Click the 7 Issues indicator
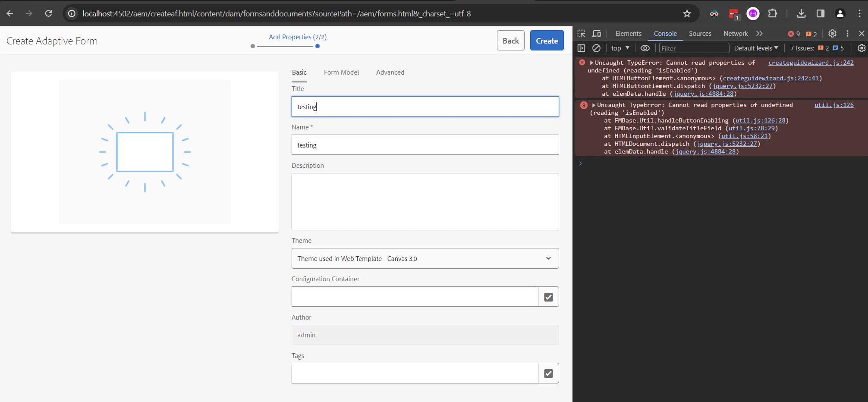Image resolution: width=868 pixels, height=402 pixels. 817,48
